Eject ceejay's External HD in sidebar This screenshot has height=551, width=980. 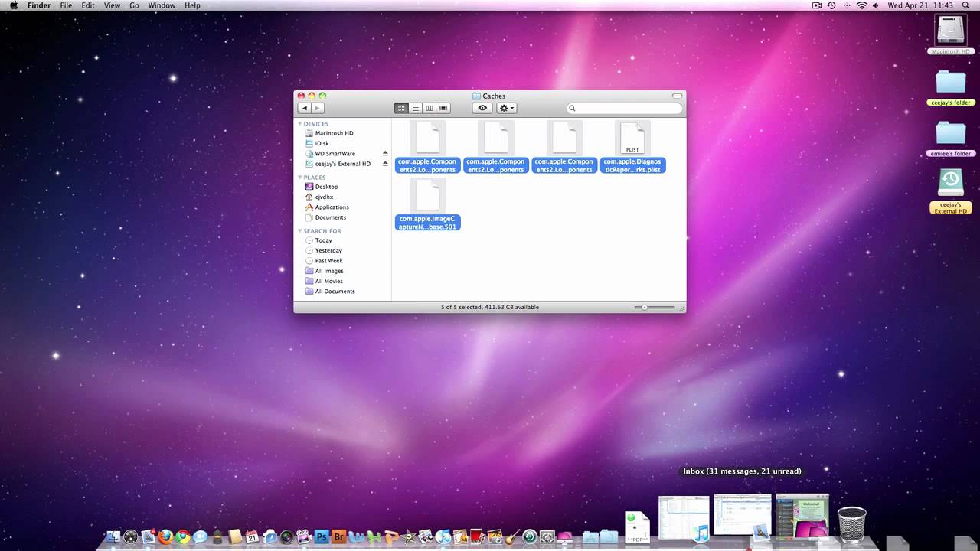tap(385, 164)
